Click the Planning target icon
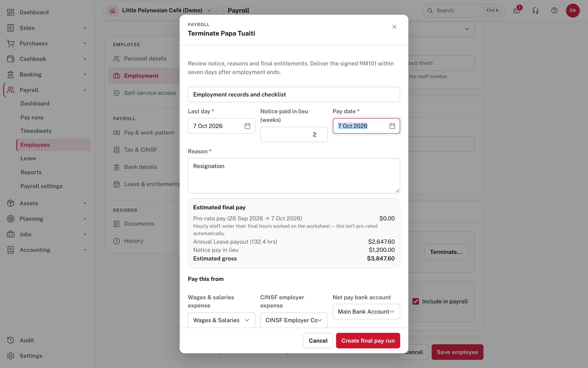Image resolution: width=588 pixels, height=368 pixels. (10, 219)
